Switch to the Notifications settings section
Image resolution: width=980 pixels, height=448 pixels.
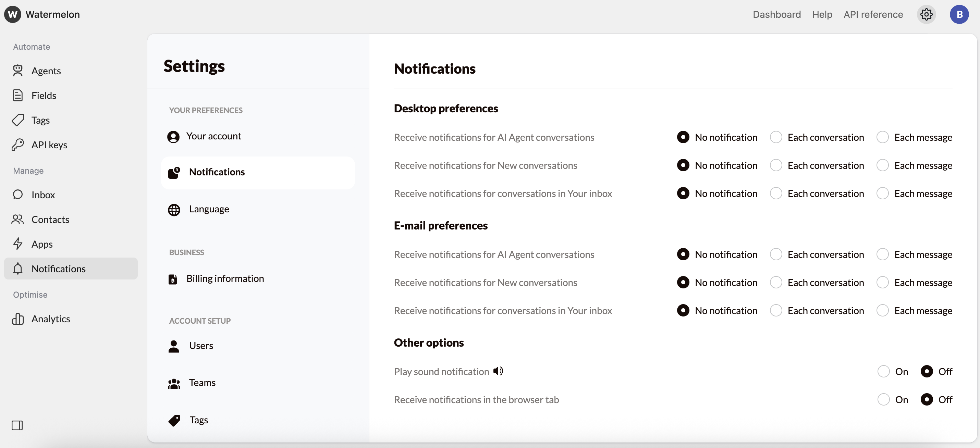point(217,172)
